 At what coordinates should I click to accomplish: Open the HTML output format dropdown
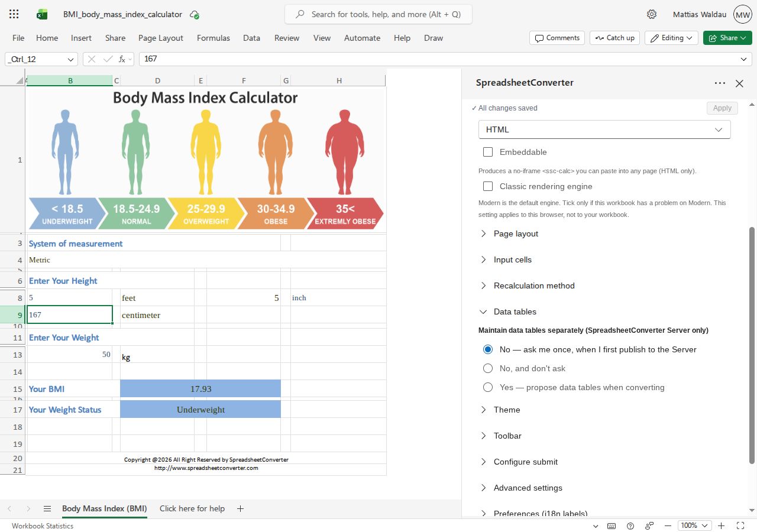604,129
